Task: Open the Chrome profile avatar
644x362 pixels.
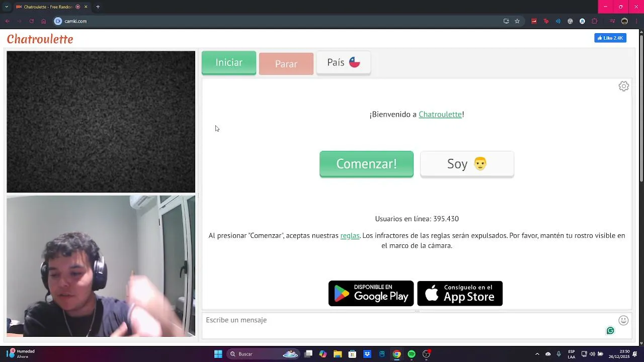Action: coord(624,21)
